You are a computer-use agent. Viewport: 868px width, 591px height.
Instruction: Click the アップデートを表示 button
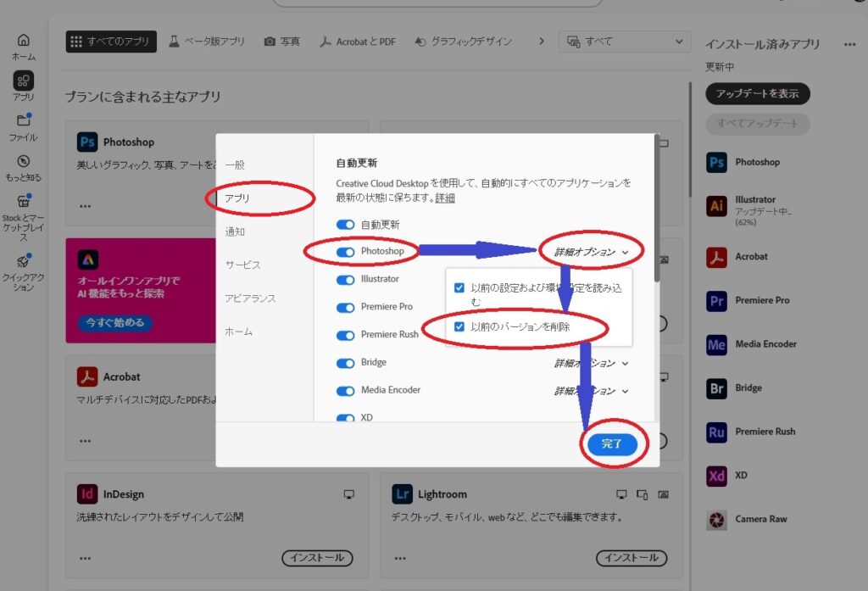pyautogui.click(x=757, y=93)
